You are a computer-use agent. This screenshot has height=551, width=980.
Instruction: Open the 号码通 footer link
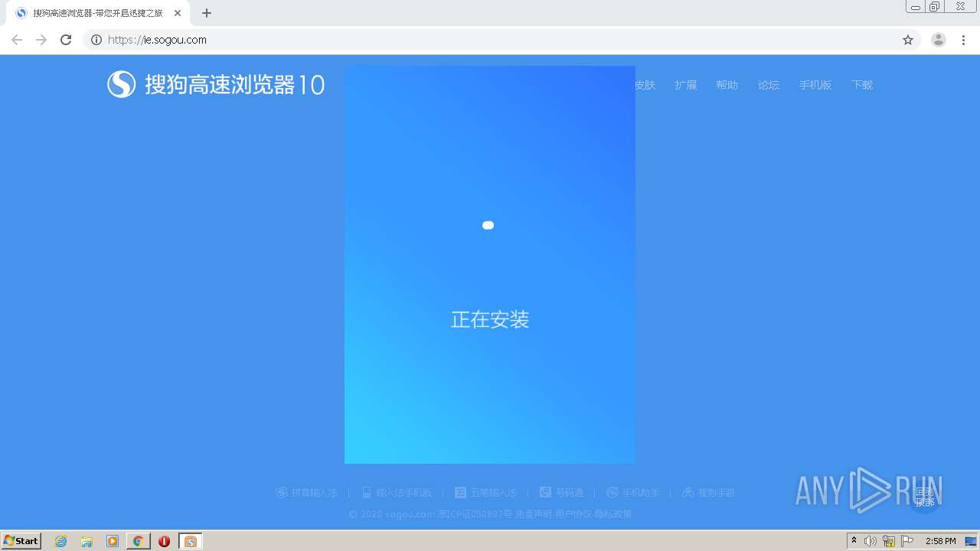561,493
